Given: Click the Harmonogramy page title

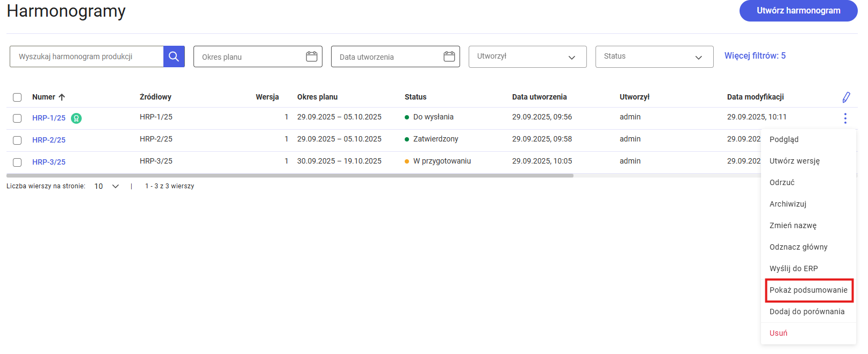Looking at the screenshot, I should tap(66, 11).
